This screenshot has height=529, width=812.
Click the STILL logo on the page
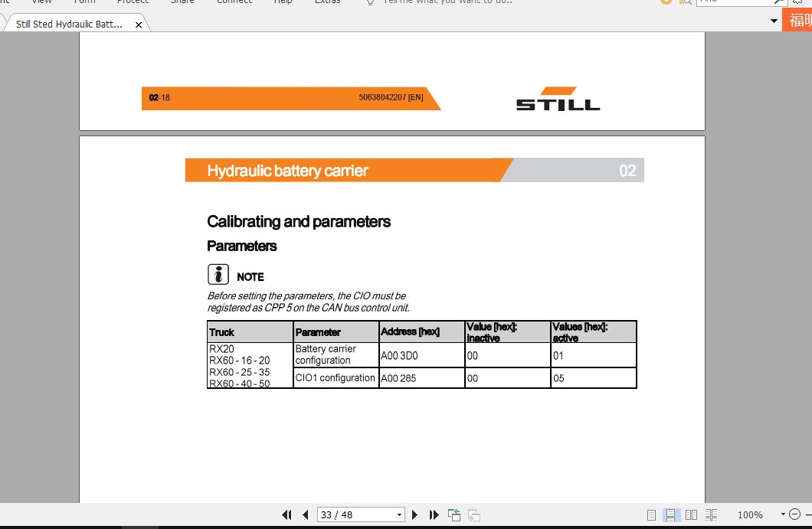pyautogui.click(x=558, y=99)
